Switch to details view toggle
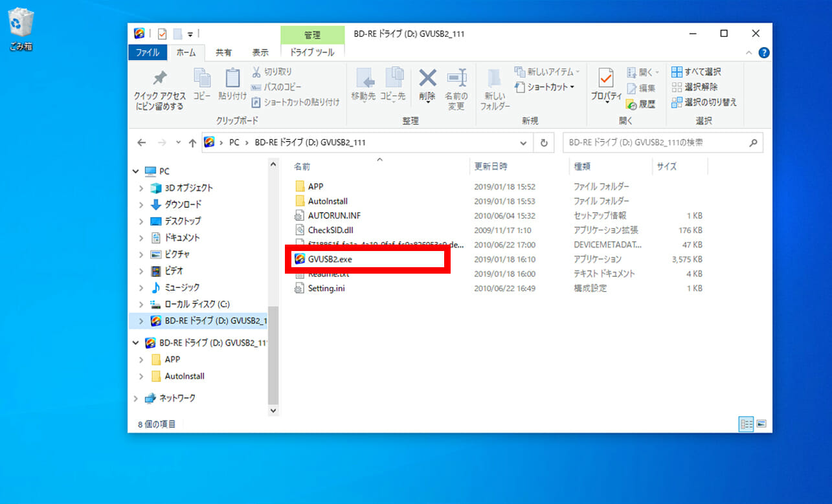Image resolution: width=832 pixels, height=504 pixels. coord(747,424)
